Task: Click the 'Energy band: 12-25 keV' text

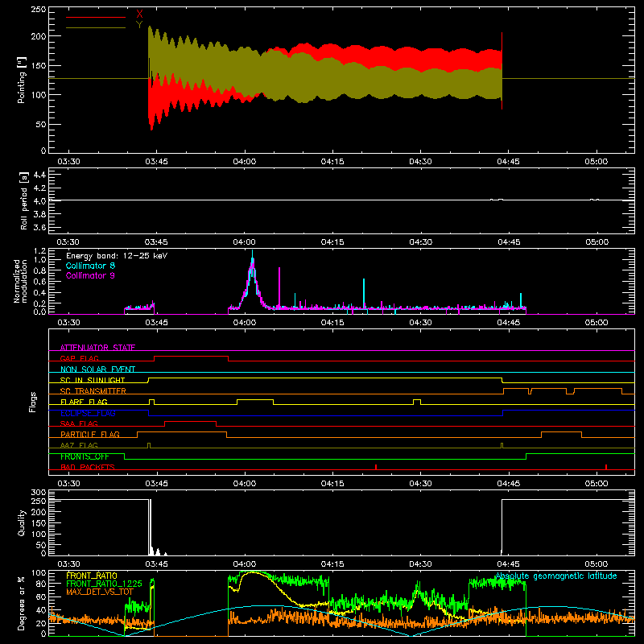Action: (x=117, y=256)
